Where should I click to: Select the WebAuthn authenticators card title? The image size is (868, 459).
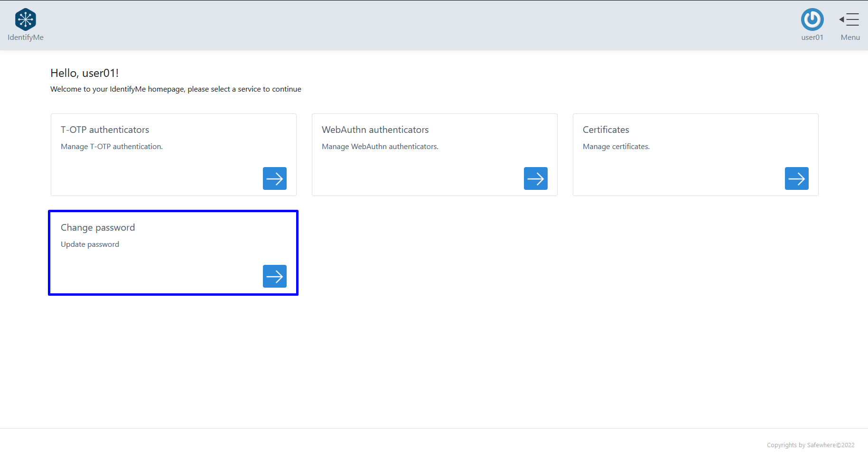[x=375, y=130]
